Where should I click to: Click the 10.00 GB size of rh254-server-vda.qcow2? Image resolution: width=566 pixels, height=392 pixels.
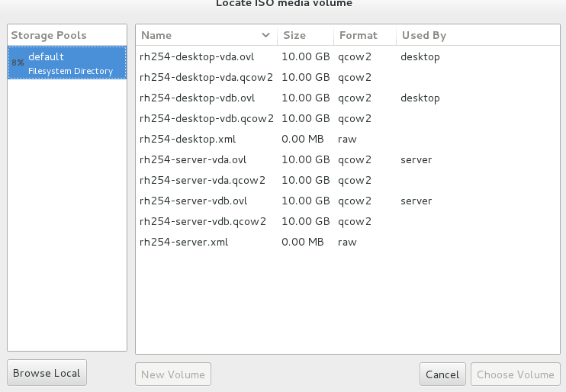(305, 180)
